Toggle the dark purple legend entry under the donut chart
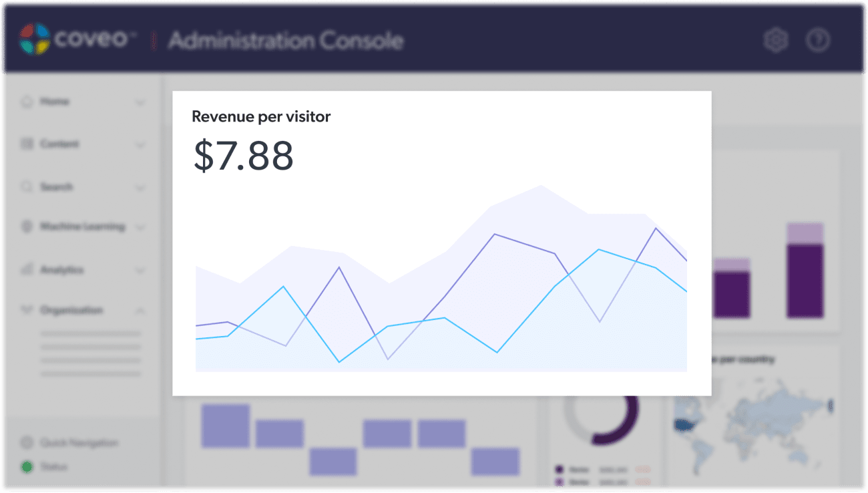Screen dimensions: 868x493 point(559,470)
